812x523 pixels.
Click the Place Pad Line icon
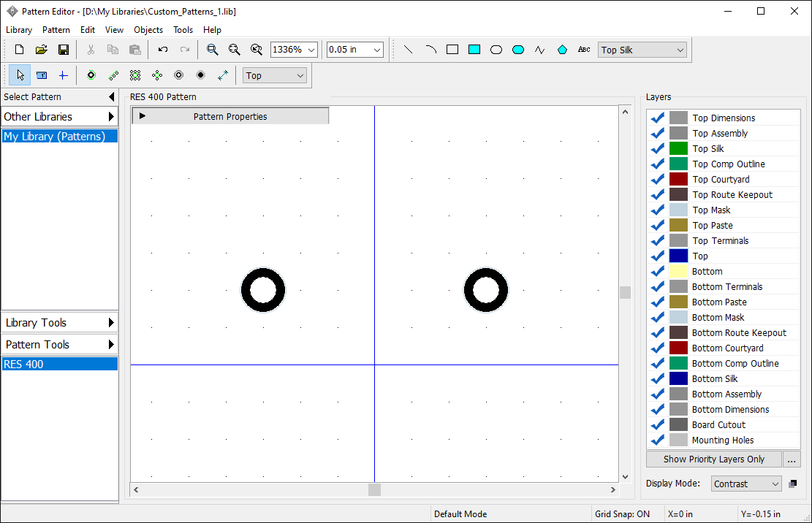point(113,75)
